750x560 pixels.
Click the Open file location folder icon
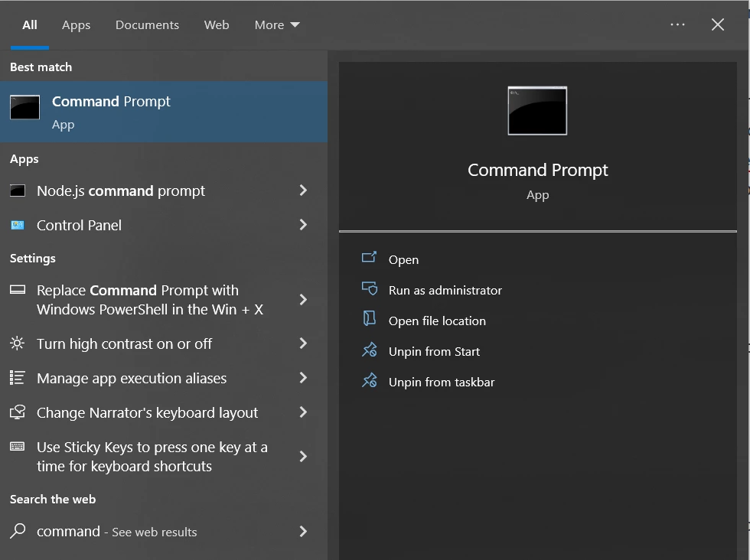pyautogui.click(x=369, y=320)
